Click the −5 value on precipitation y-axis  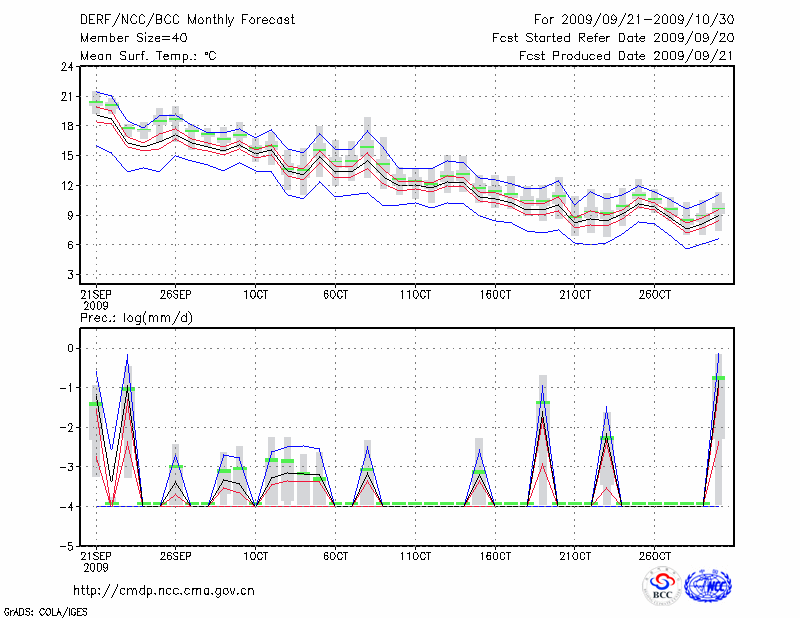(x=67, y=546)
